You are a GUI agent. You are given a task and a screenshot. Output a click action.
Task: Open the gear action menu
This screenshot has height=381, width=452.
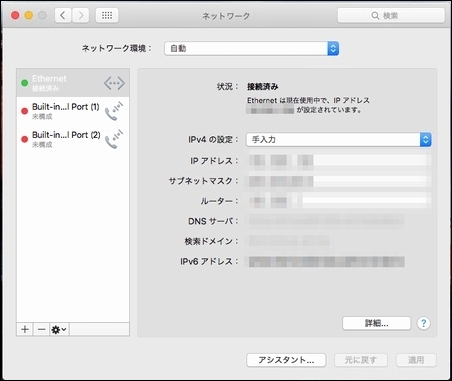(x=59, y=329)
